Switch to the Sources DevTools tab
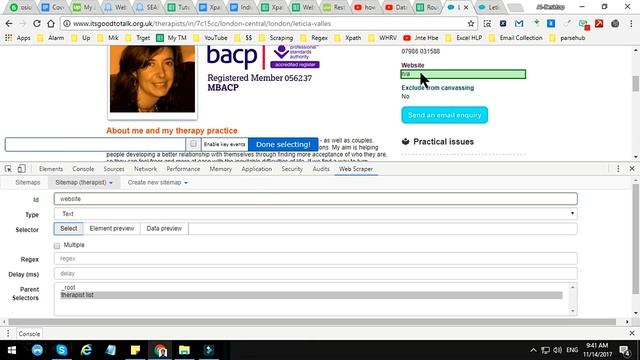This screenshot has width=640, height=360. pos(114,169)
